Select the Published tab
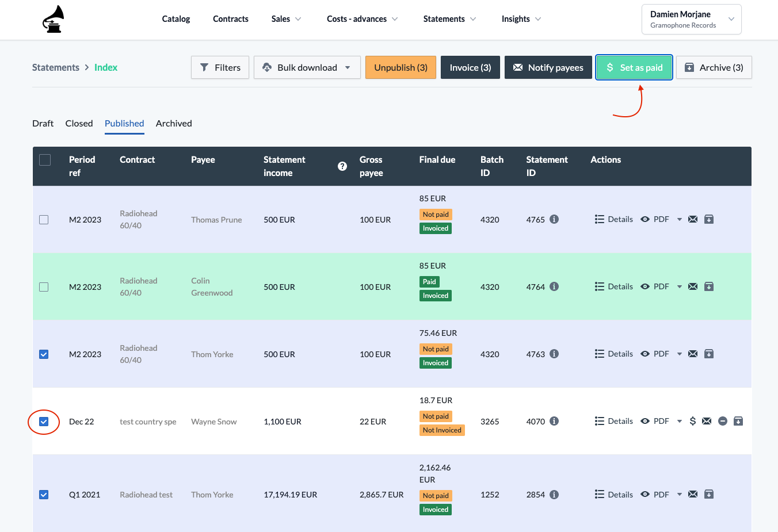 click(124, 123)
